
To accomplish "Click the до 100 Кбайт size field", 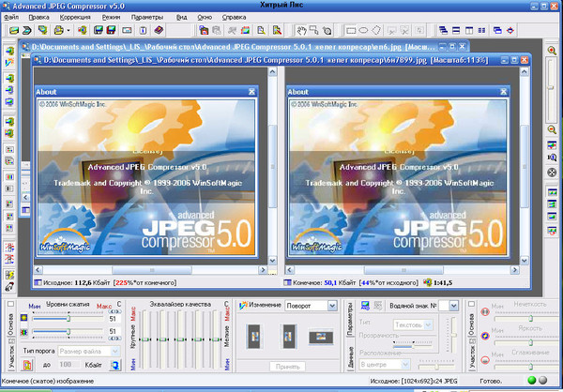I will pos(68,365).
